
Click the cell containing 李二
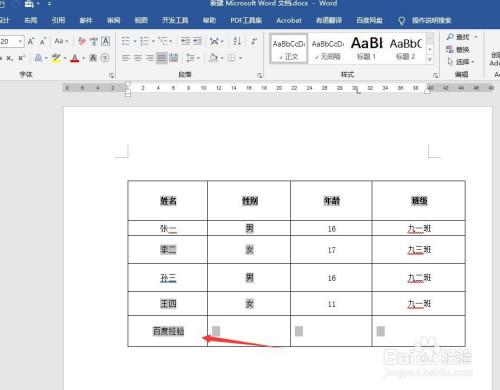coord(168,250)
